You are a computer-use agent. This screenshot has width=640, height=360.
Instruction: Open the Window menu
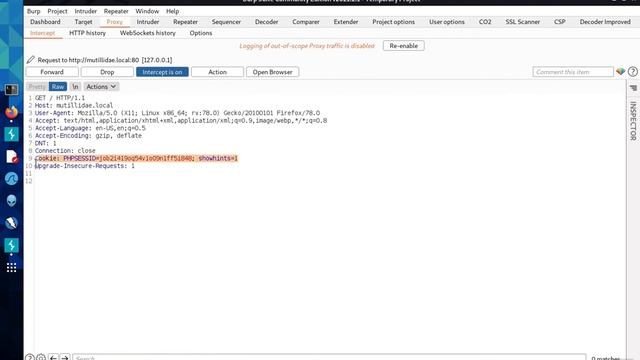147,11
